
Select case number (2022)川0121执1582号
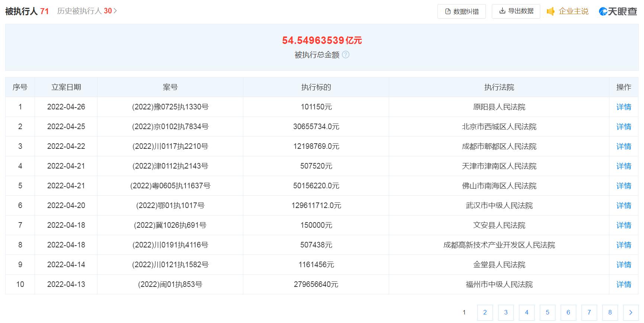click(x=170, y=265)
